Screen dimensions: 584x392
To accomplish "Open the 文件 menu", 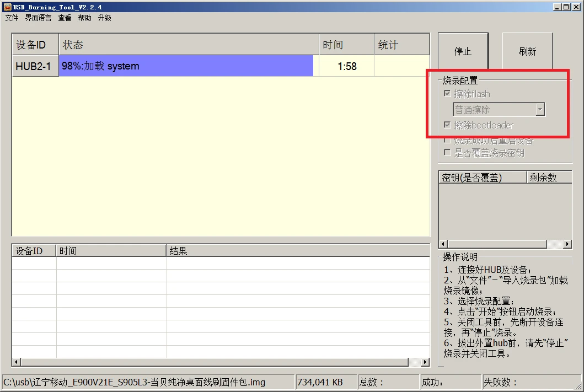I will [x=12, y=18].
